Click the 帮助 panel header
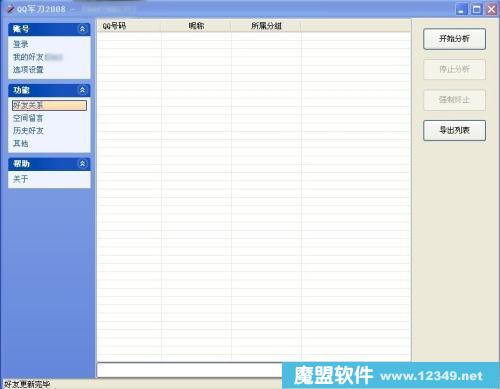The height and width of the screenshot is (389, 500). (49, 164)
